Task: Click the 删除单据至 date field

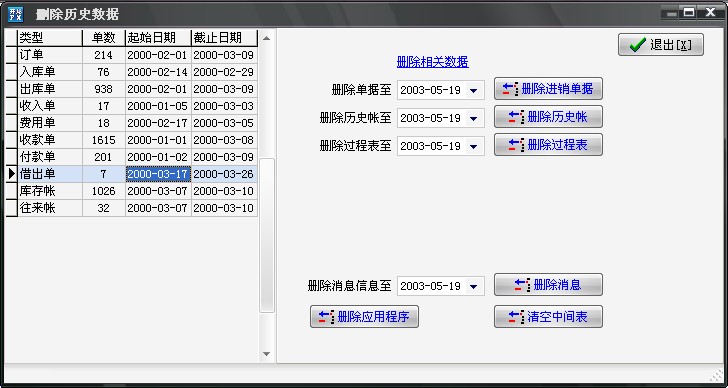Action: [x=441, y=90]
